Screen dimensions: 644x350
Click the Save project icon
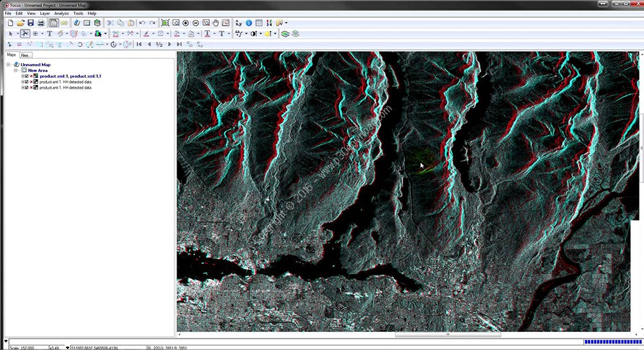(x=30, y=23)
